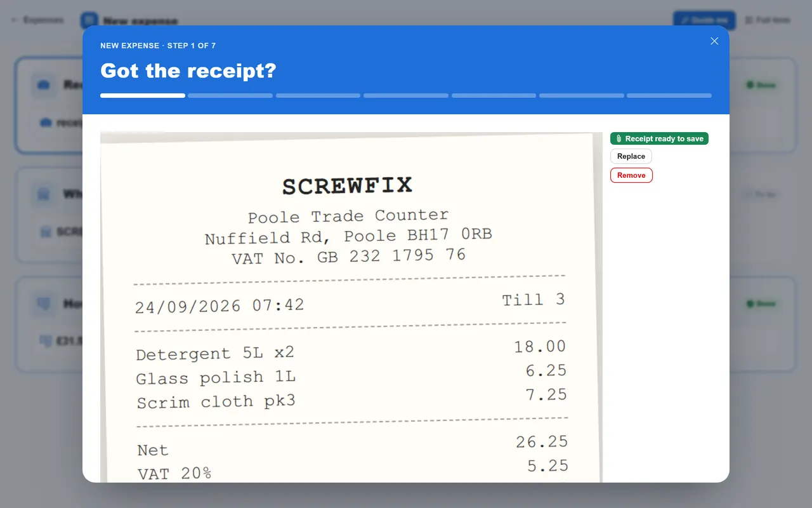
Task: Click the 7.25 price on the receipt
Action: [547, 394]
